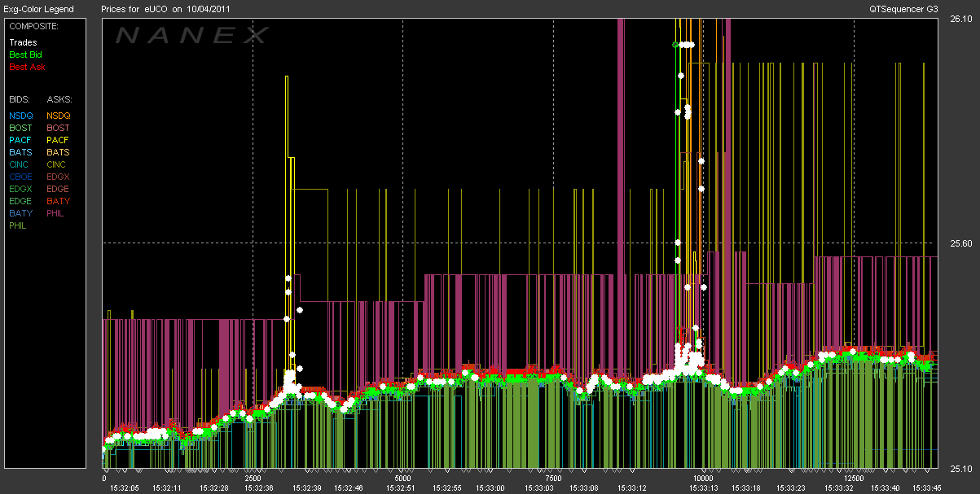This screenshot has width=980, height=494.
Task: Select the 15:32:51 time label
Action: click(401, 487)
